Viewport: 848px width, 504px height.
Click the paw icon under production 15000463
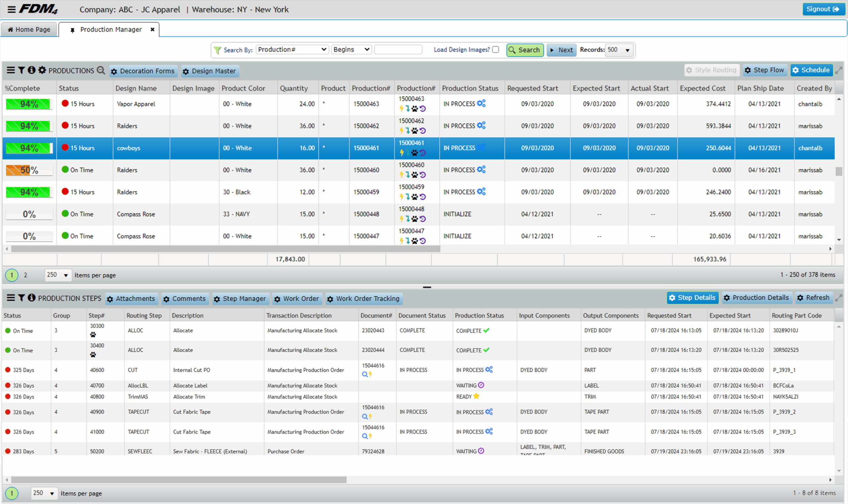point(415,109)
